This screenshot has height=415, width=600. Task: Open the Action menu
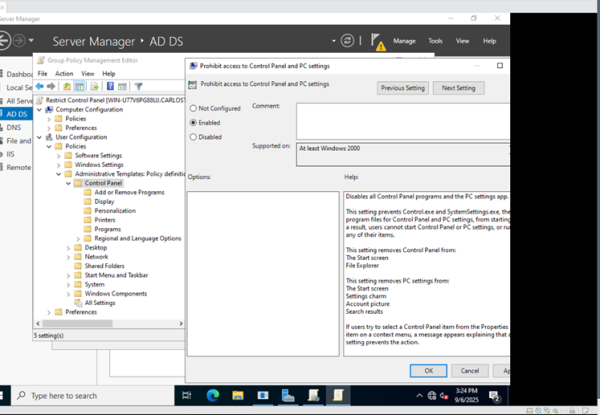[64, 74]
